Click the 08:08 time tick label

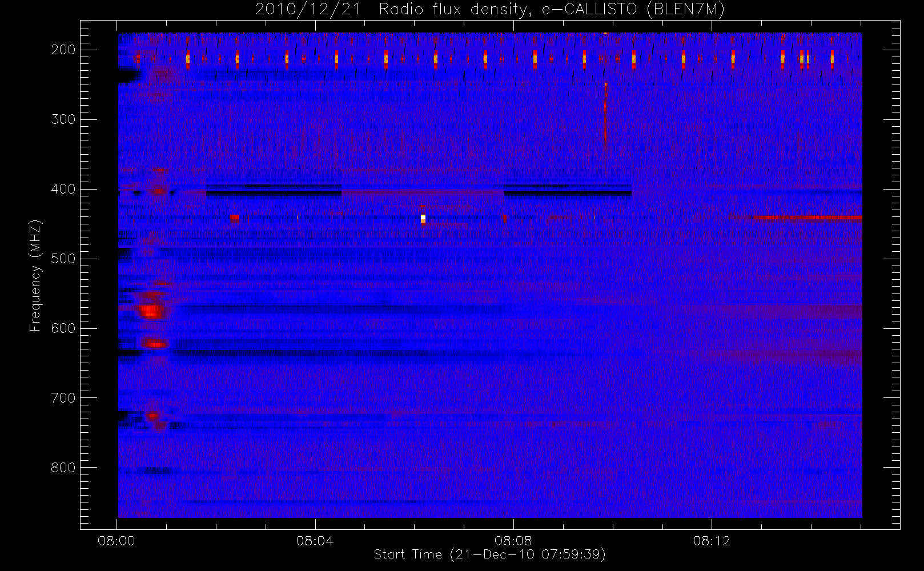tap(513, 541)
